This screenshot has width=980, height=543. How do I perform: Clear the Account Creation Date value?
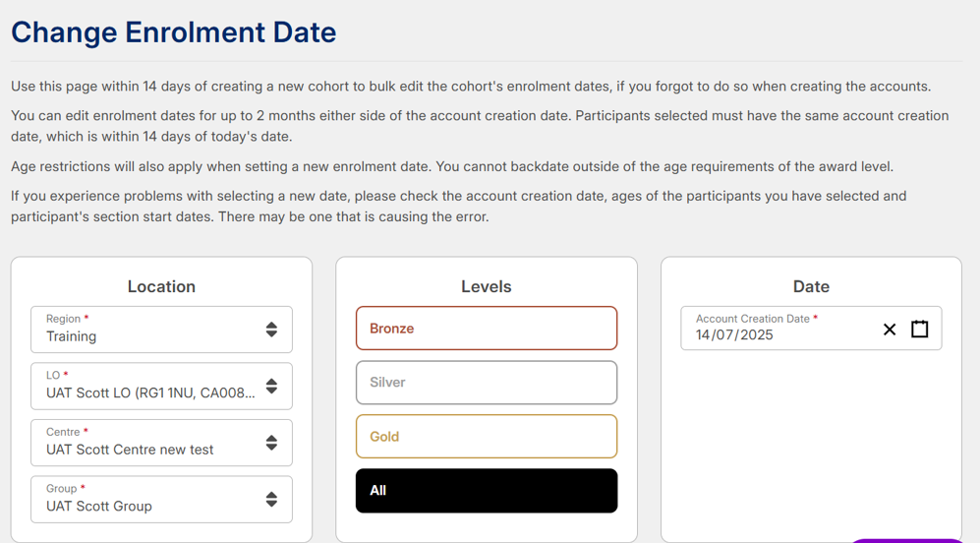point(890,330)
